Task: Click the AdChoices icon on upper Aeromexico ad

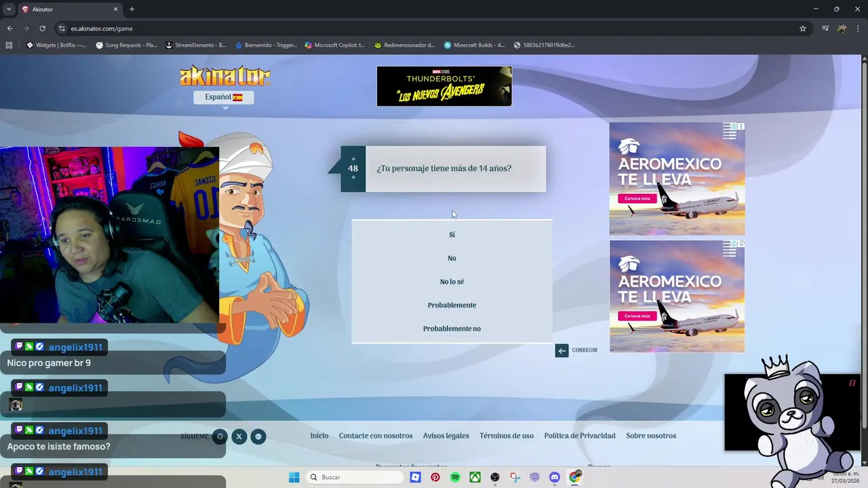Action: (x=733, y=126)
